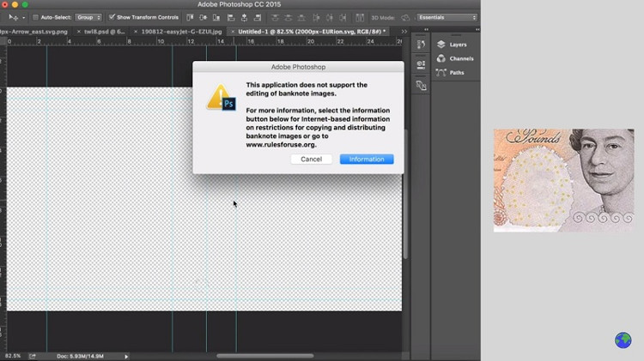Open the Group auto-select dropdown
Viewport: 644px width, 361px height.
click(x=88, y=17)
